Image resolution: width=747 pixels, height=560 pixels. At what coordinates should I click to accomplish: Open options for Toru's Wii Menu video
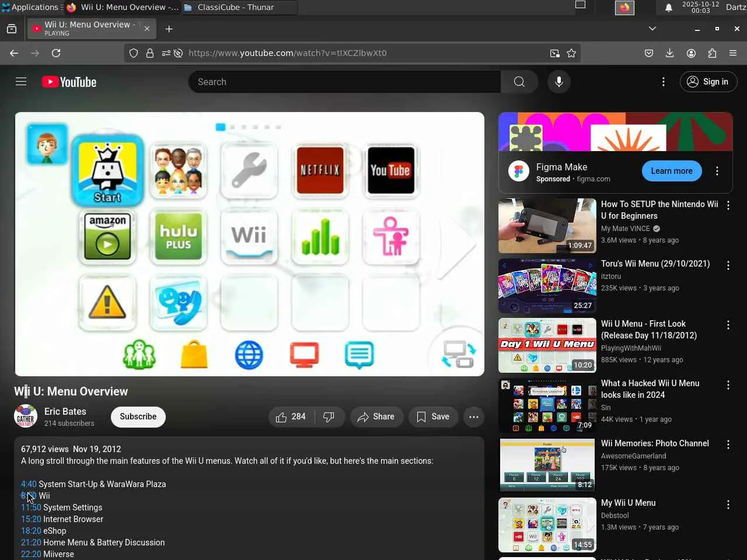click(x=728, y=265)
